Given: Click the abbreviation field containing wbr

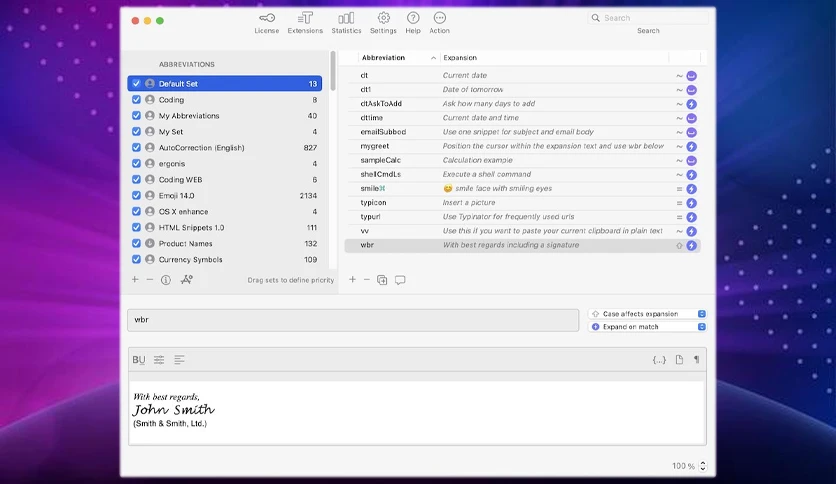Looking at the screenshot, I should [x=353, y=320].
